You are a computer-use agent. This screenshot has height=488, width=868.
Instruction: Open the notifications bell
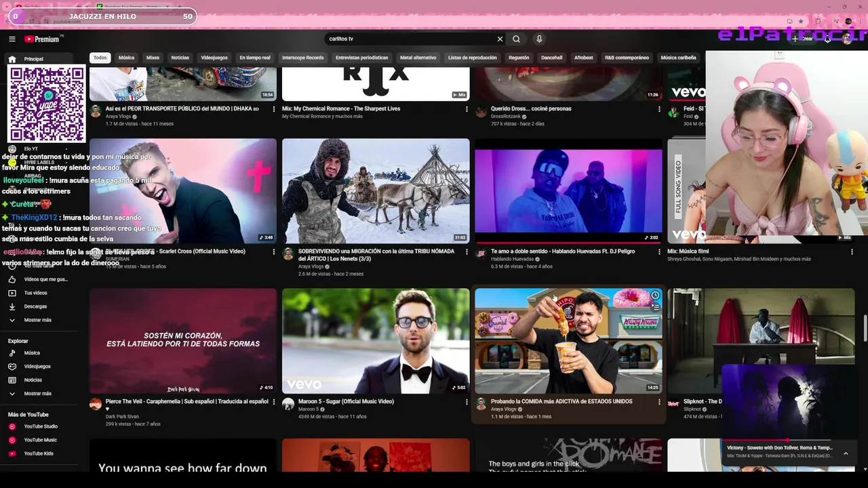point(827,39)
